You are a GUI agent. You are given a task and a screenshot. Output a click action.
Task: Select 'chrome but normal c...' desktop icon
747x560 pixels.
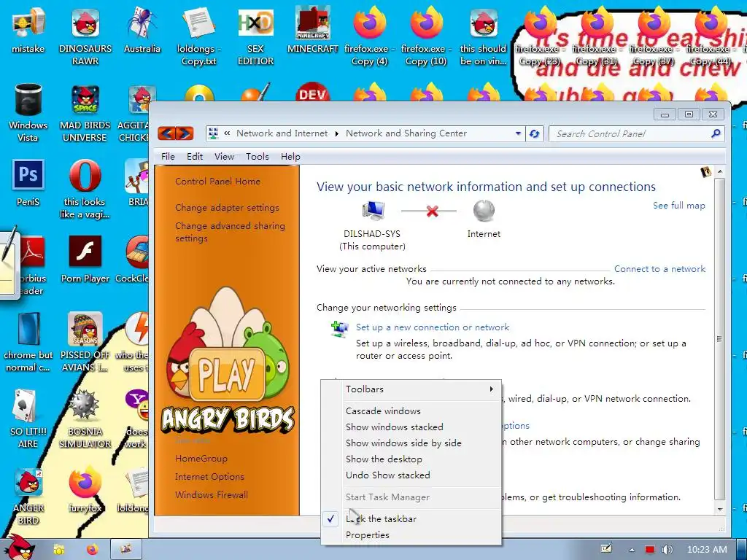[28, 343]
